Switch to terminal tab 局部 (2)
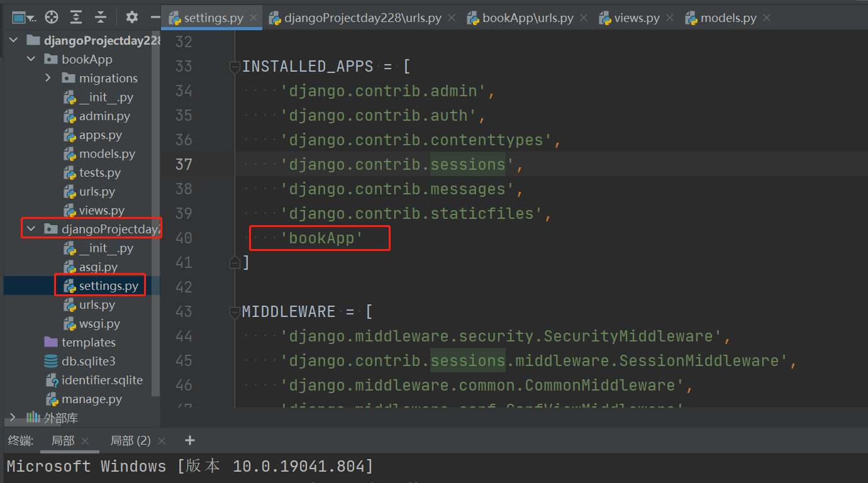The image size is (868, 483). tap(131, 441)
